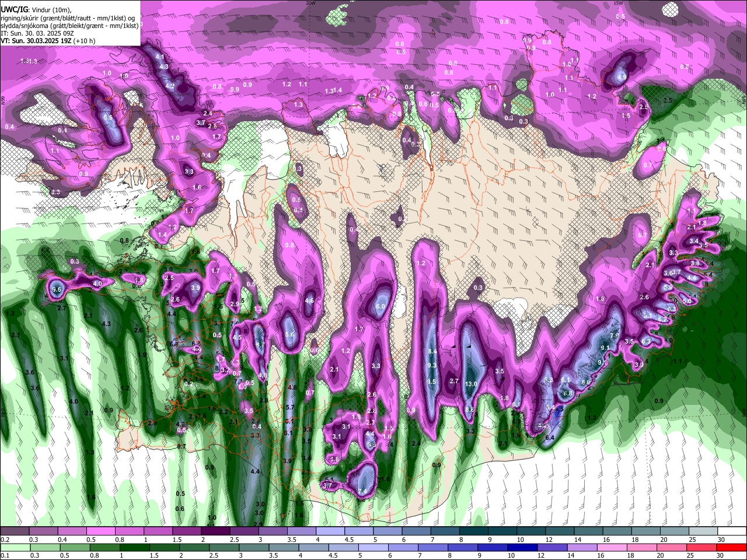This screenshot has height=560, width=747.
Task: Click the 4.6 value on the map
Action: point(309,301)
